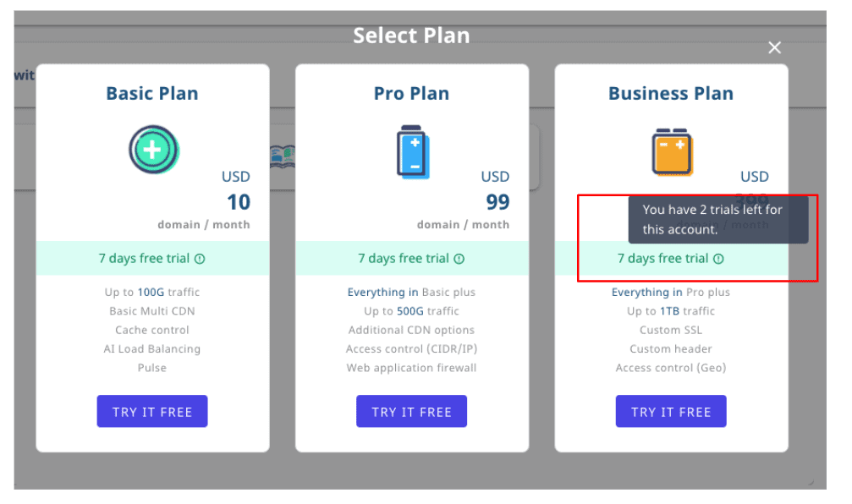The height and width of the screenshot is (504, 852).
Task: Start Basic Plan with TRY IT FREE
Action: (152, 412)
